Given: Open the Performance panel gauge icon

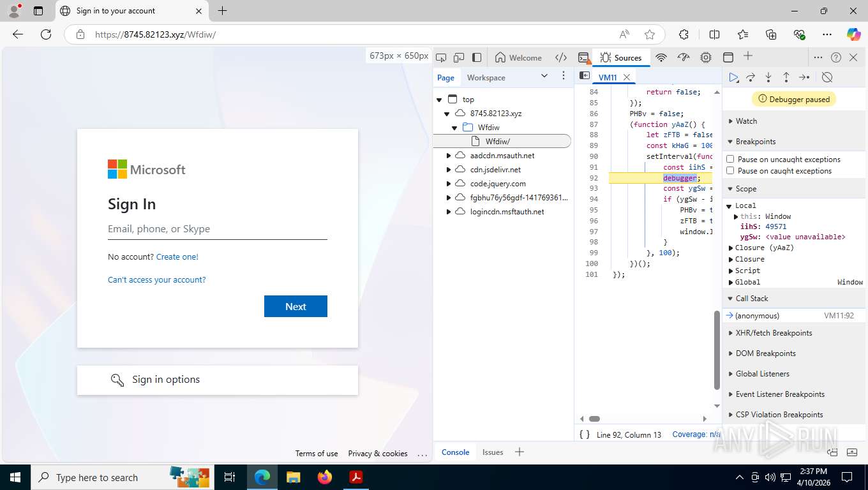Looking at the screenshot, I should click(x=684, y=57).
